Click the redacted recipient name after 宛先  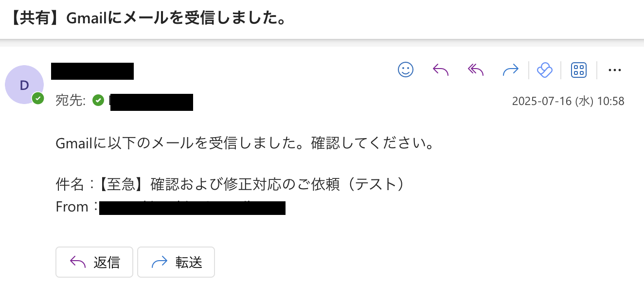pos(151,102)
